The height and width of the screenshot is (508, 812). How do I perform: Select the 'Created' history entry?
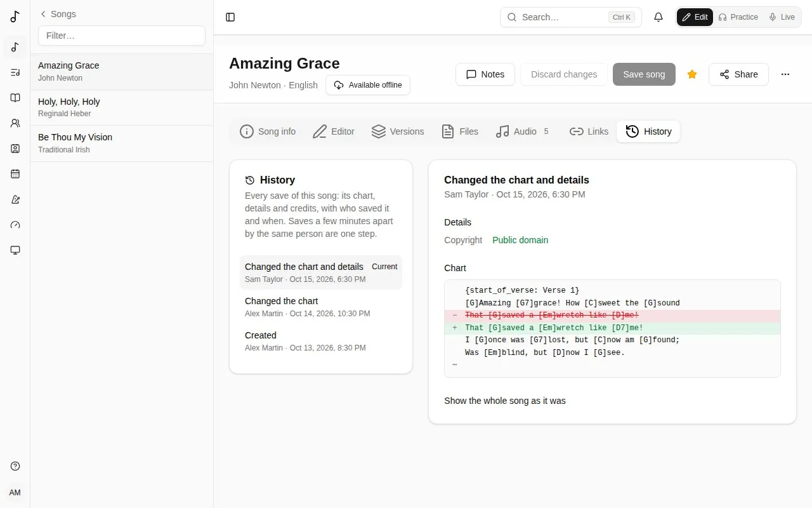tap(321, 341)
